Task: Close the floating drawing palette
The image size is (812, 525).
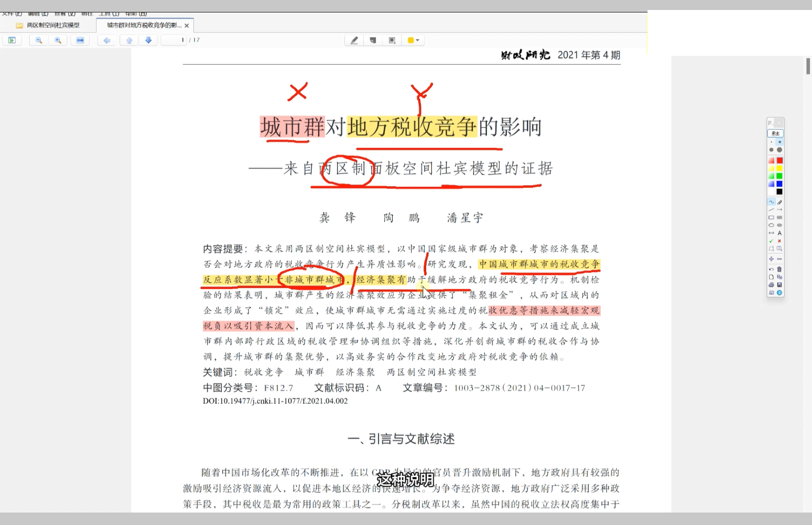Action: 780,123
